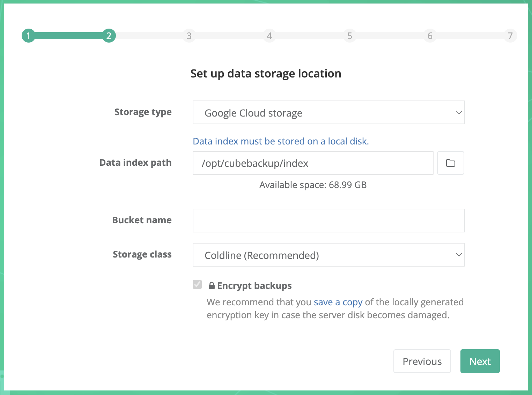The image size is (532, 395).
Task: Click step 1 circle in the progress bar
Action: click(x=28, y=36)
